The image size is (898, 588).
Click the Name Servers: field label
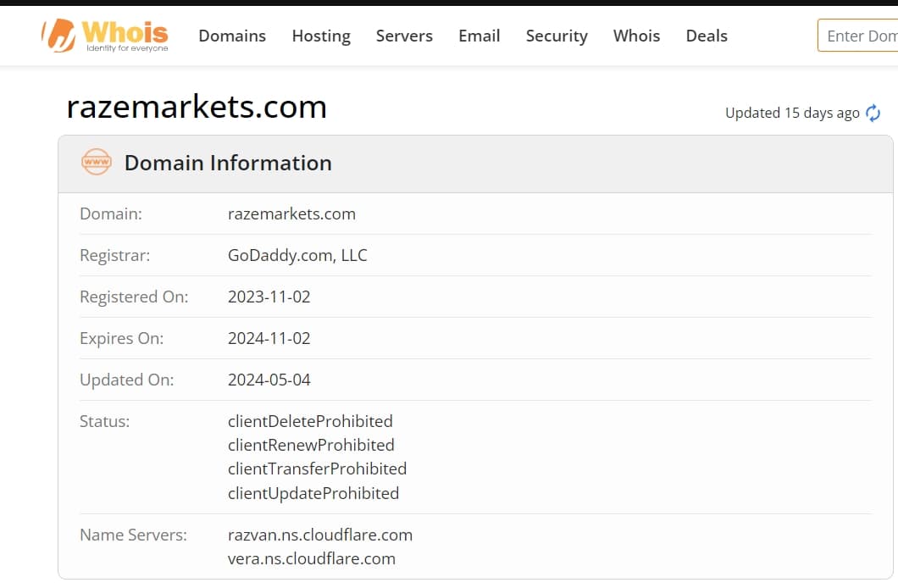click(134, 535)
